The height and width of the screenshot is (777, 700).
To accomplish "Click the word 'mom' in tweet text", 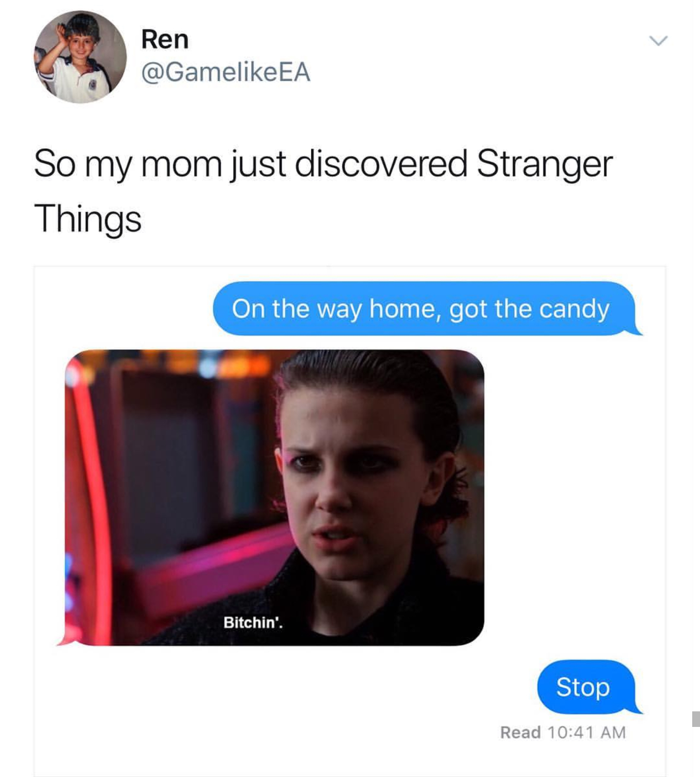I will coord(181,165).
